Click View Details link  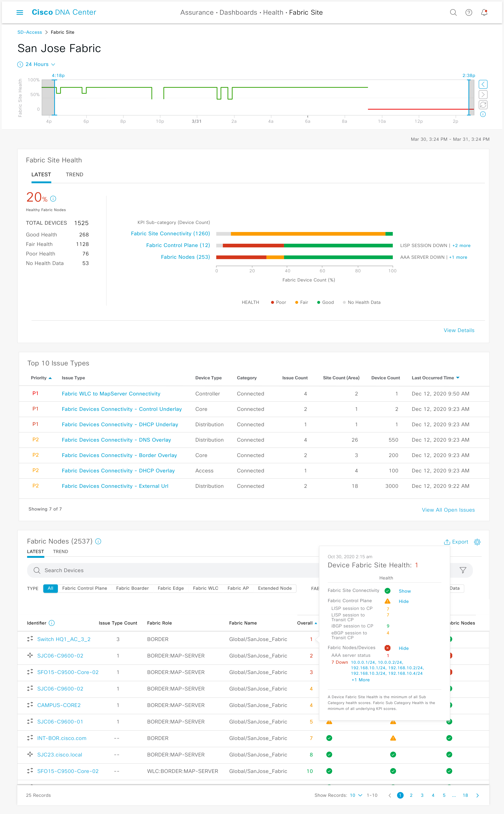pos(459,330)
